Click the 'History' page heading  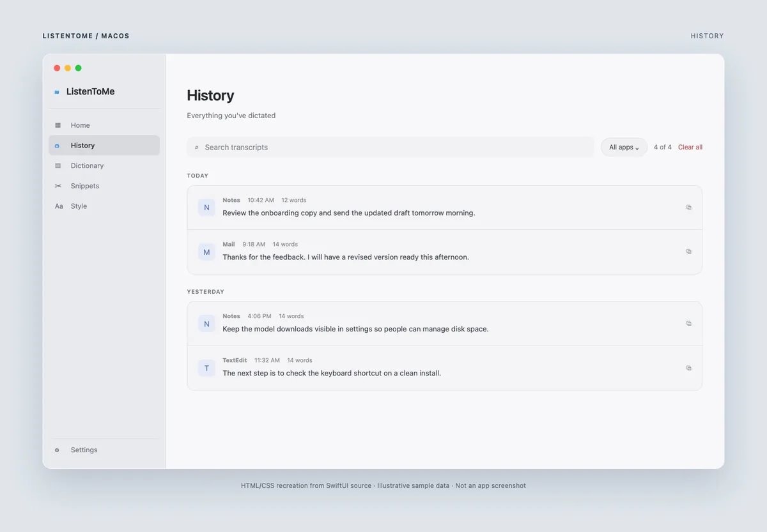point(210,95)
